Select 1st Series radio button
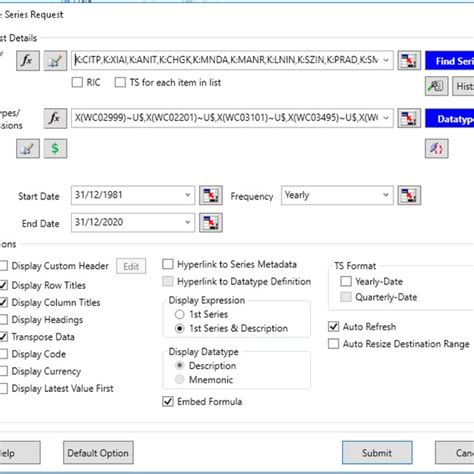This screenshot has width=474, height=474. [x=179, y=314]
